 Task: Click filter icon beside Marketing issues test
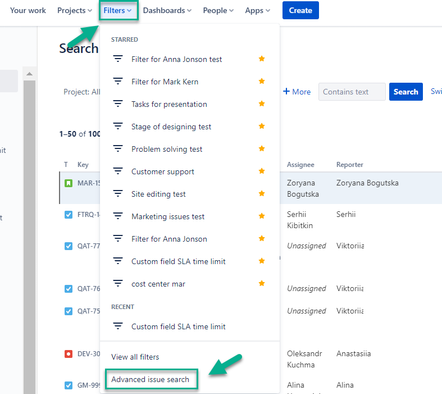click(118, 216)
